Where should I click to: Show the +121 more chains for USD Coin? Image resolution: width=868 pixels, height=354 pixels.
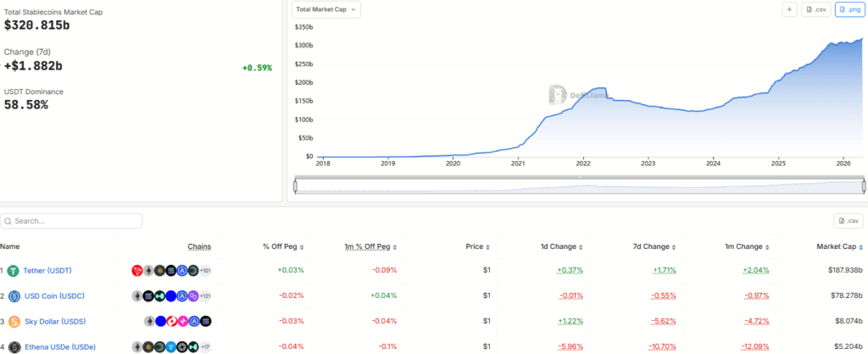pyautogui.click(x=205, y=296)
